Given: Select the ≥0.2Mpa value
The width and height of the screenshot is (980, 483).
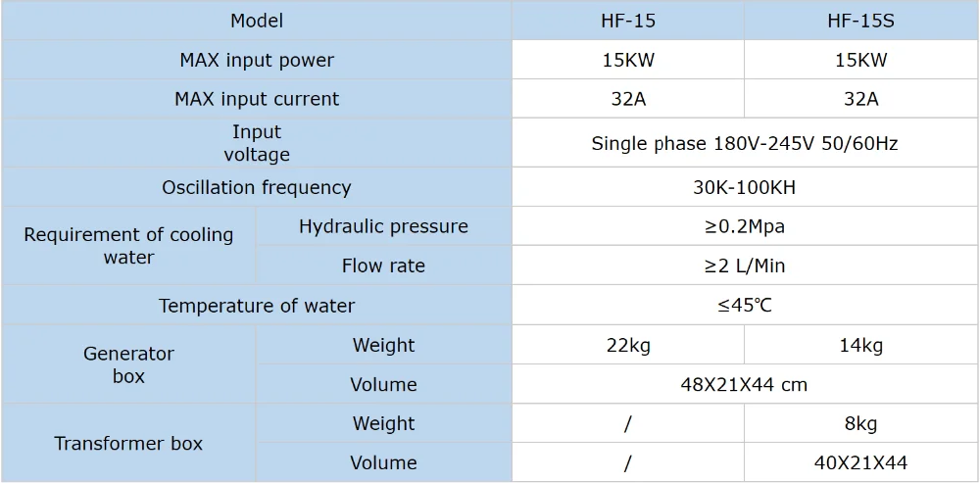Looking at the screenshot, I should pyautogui.click(x=745, y=226).
